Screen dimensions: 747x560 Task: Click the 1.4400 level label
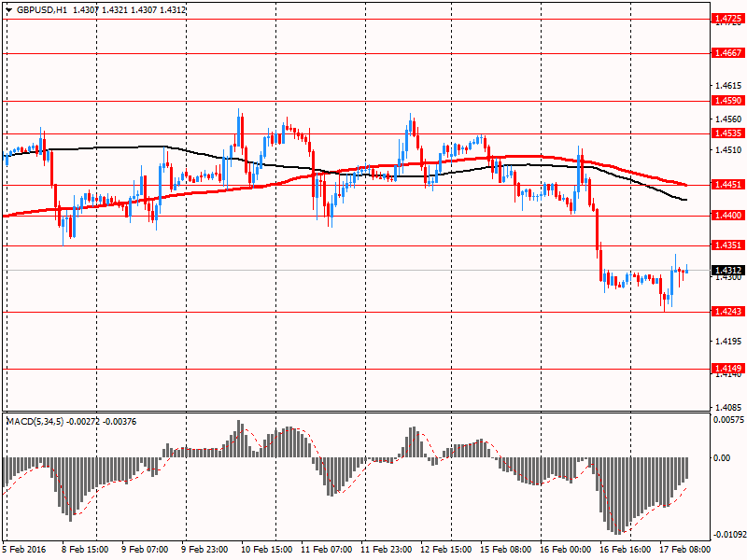(x=726, y=216)
